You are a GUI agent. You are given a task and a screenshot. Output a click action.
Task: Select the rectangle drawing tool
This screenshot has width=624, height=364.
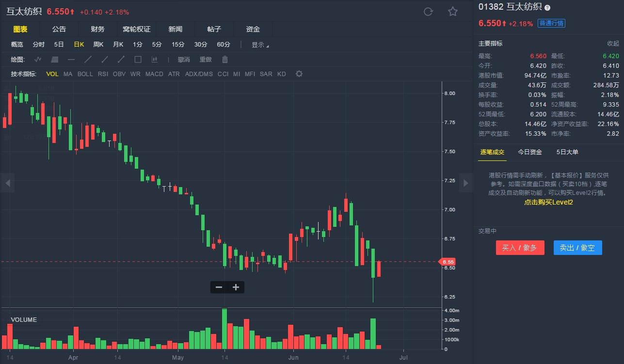point(138,60)
